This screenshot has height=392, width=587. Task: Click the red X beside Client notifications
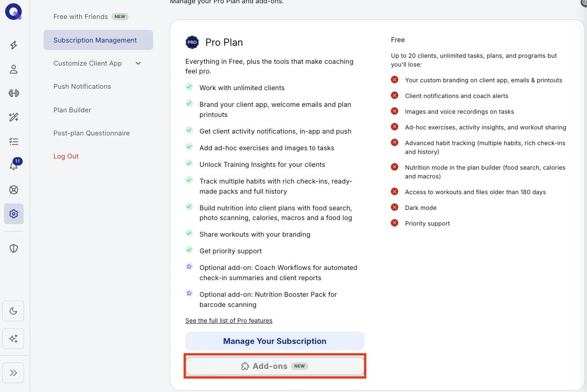395,95
